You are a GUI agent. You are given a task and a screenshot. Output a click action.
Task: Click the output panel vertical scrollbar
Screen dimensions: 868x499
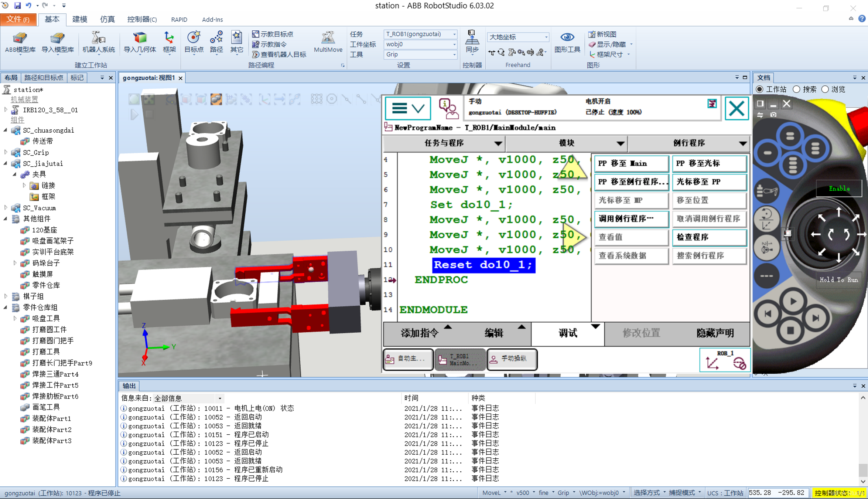pyautogui.click(x=863, y=470)
